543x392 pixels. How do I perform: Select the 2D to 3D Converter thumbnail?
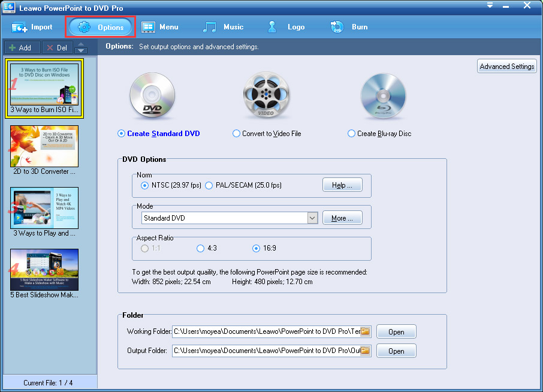(x=44, y=146)
